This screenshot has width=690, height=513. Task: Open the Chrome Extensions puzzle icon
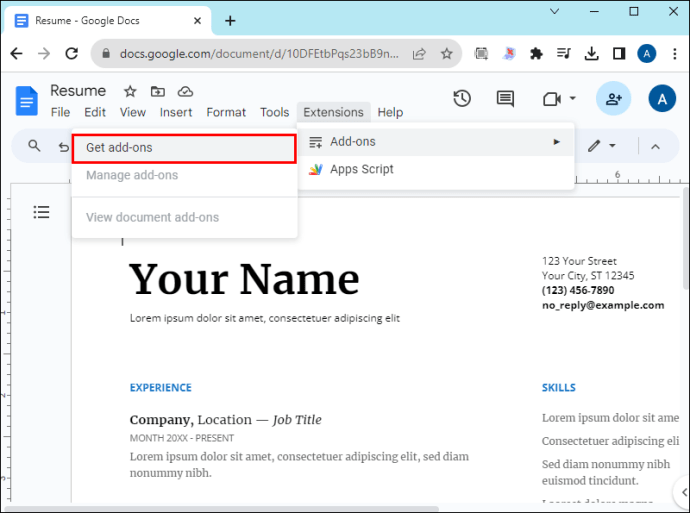click(x=536, y=54)
